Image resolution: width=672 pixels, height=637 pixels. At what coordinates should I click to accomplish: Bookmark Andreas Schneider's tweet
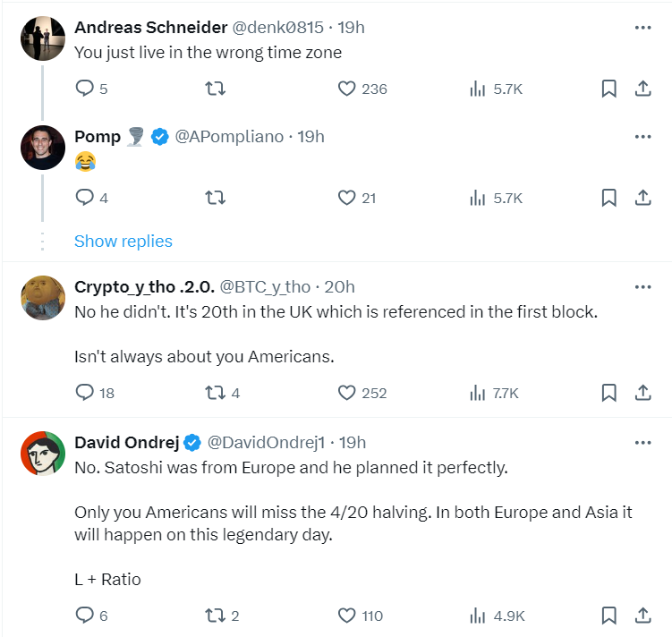[608, 89]
